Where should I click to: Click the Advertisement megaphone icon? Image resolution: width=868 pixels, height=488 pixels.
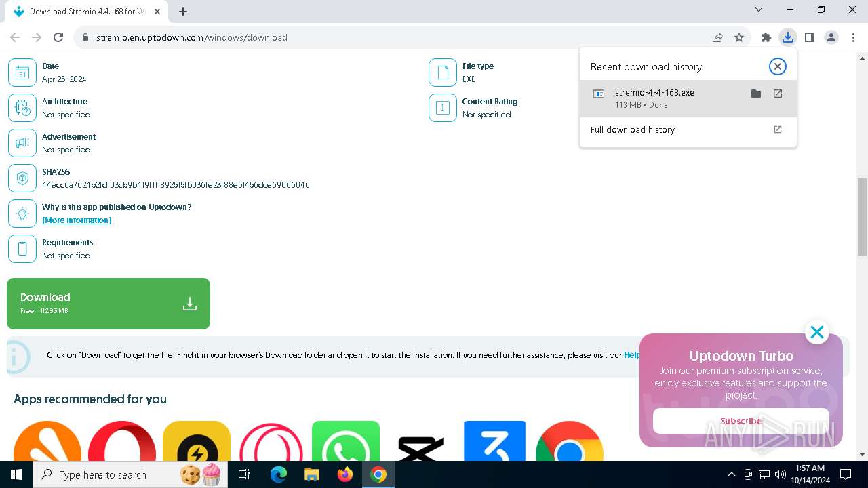point(22,143)
